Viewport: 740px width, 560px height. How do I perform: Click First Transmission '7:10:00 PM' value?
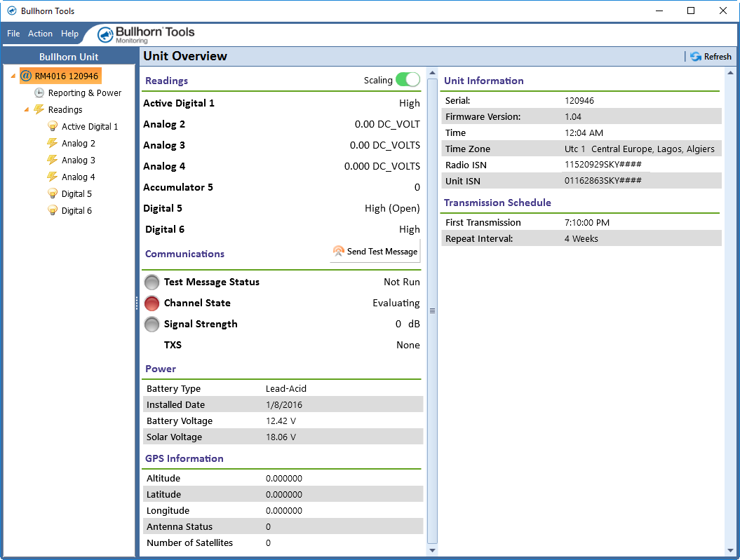click(586, 222)
